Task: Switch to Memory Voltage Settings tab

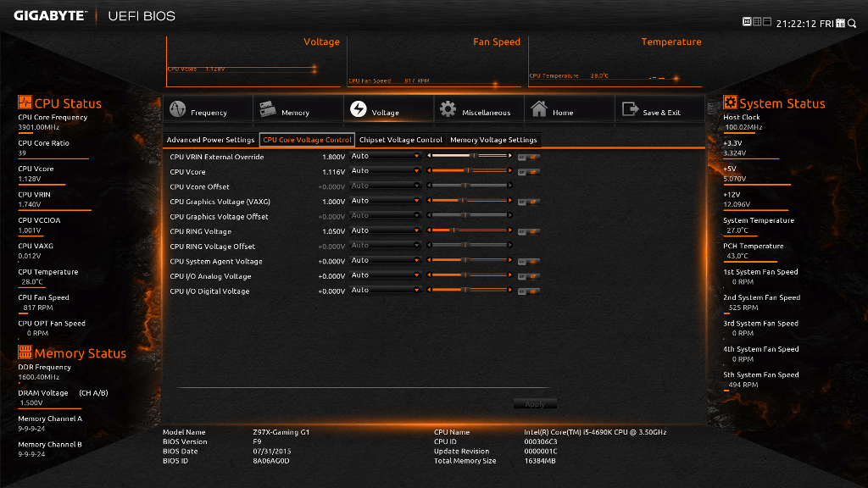Action: tap(494, 140)
